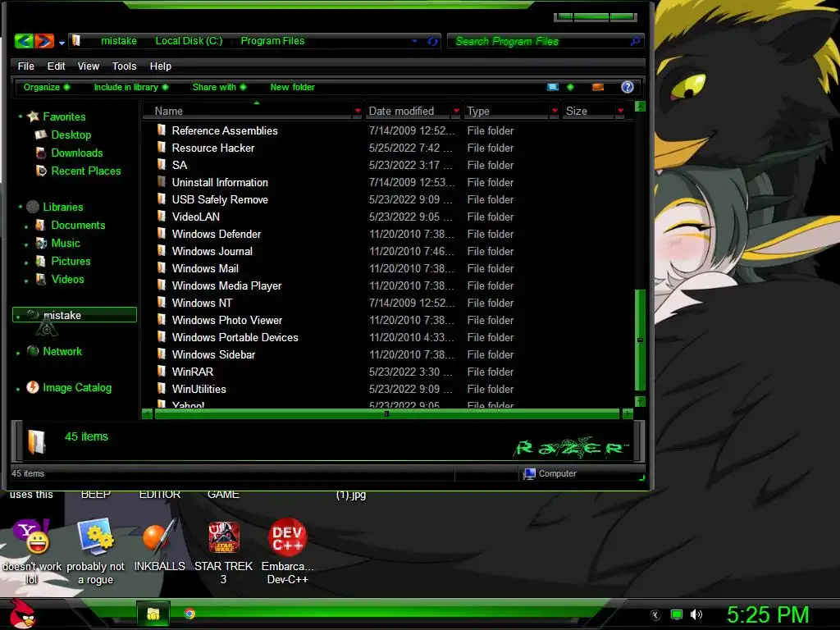
Task: Click the volume speaker tray icon
Action: 696,614
